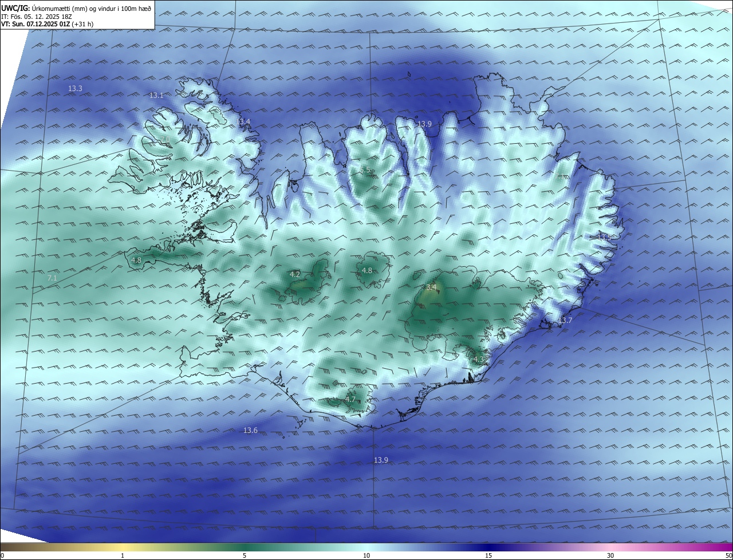Select the 13.1 value near the Westfjords
Image resolution: width=733 pixels, height=560 pixels.
156,95
